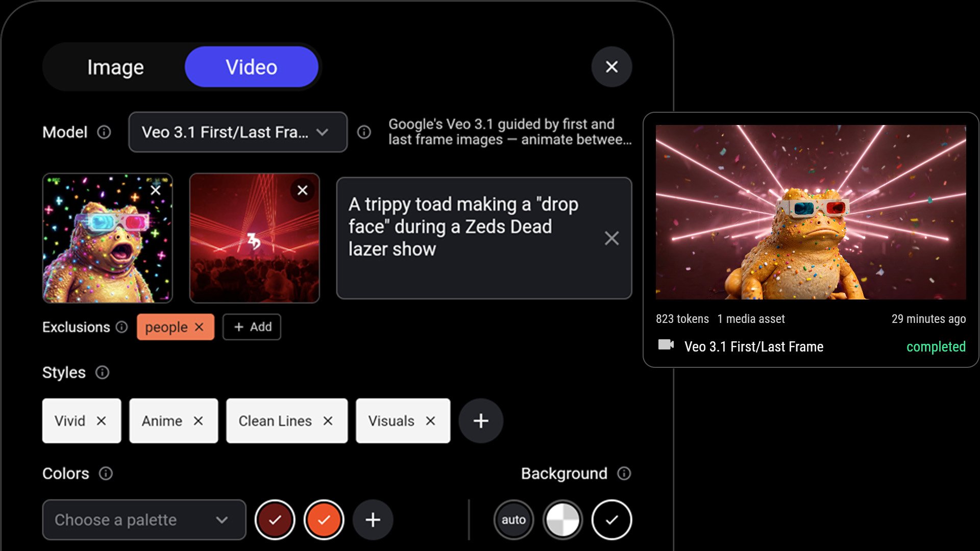The width and height of the screenshot is (980, 551).
Task: View the Exclusions info
Action: (x=122, y=327)
